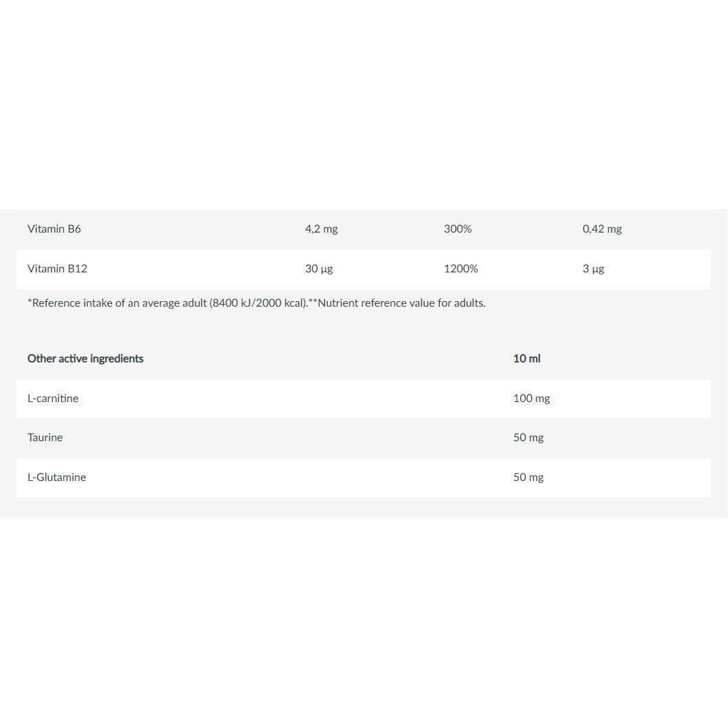
Task: Click the 8400 kJ/2000 kcal text
Action: click(258, 303)
